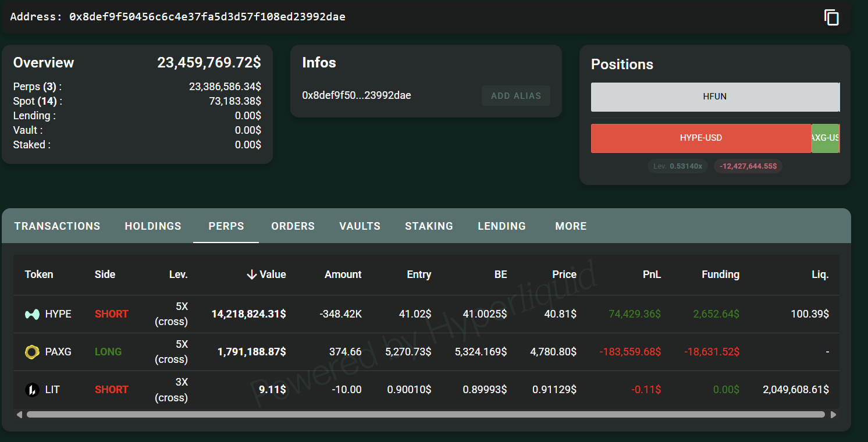
Task: Click the negative PnL badge under Positions
Action: pos(748,166)
